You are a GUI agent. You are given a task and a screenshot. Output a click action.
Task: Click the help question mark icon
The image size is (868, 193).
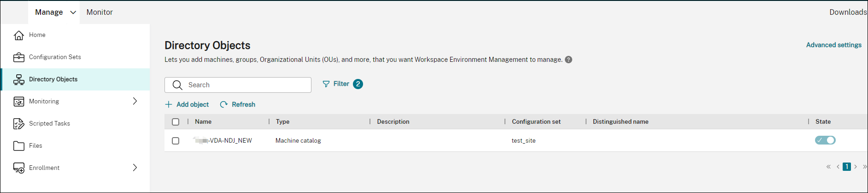pyautogui.click(x=569, y=60)
